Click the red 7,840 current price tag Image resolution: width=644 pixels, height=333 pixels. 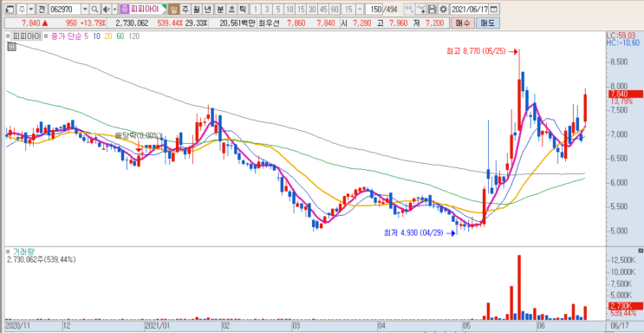626,95
